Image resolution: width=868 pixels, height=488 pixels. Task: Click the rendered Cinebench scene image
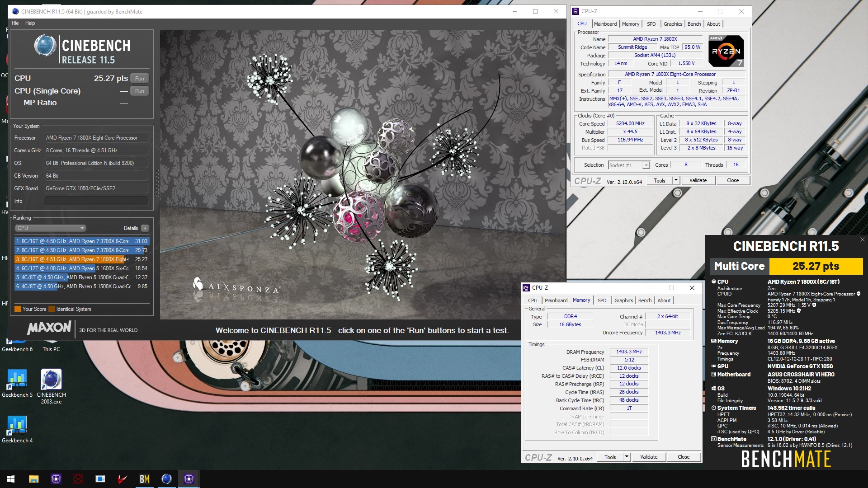(x=363, y=175)
